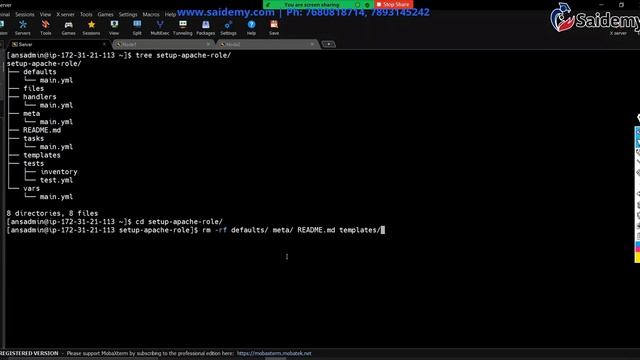The image size is (640, 360).
Task: Open the Tools menu in menu bar
Action: [86, 14]
